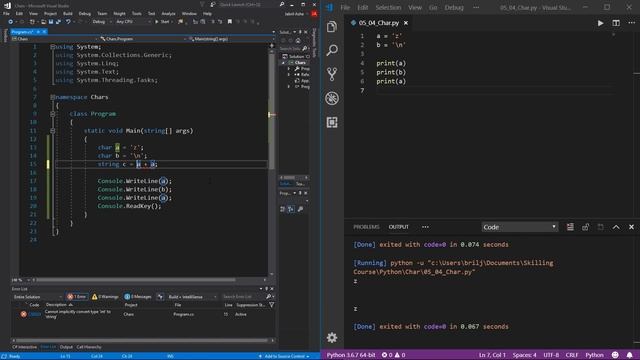The width and height of the screenshot is (640, 360).
Task: Open editor More Actions ellipsis in VS Code
Action: (631, 23)
